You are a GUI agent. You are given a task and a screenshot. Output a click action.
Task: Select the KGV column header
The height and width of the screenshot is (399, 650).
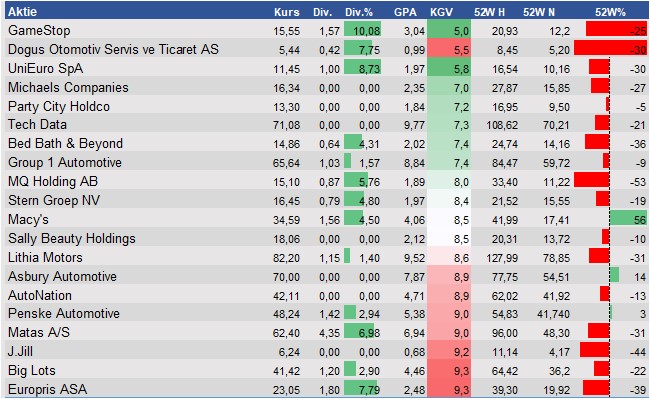coord(441,12)
